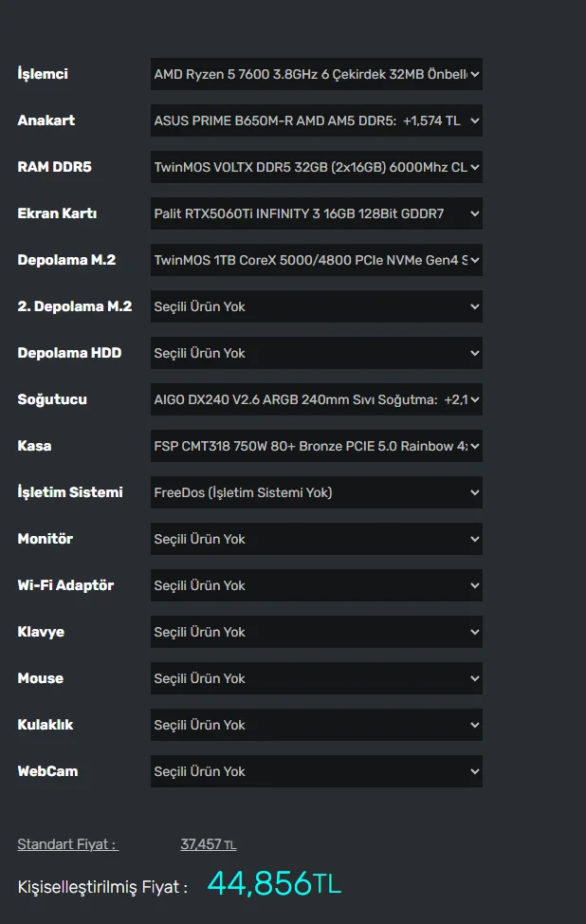
Task: Select a Klavye keyboard option
Action: (316, 632)
